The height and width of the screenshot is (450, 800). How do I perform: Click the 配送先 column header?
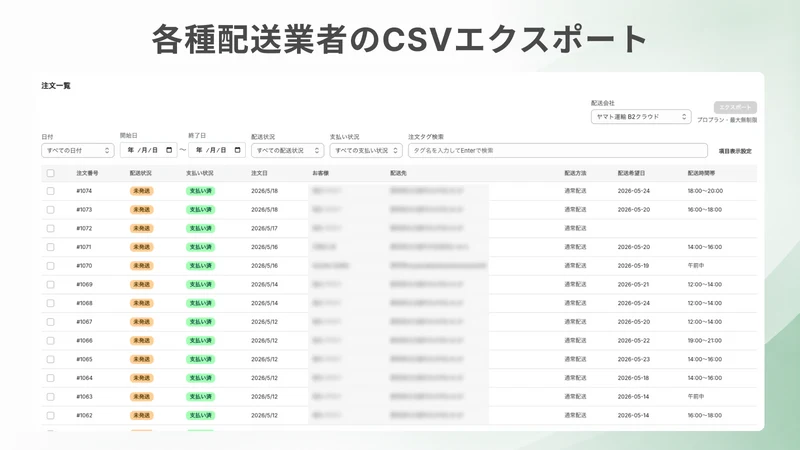pyautogui.click(x=398, y=173)
